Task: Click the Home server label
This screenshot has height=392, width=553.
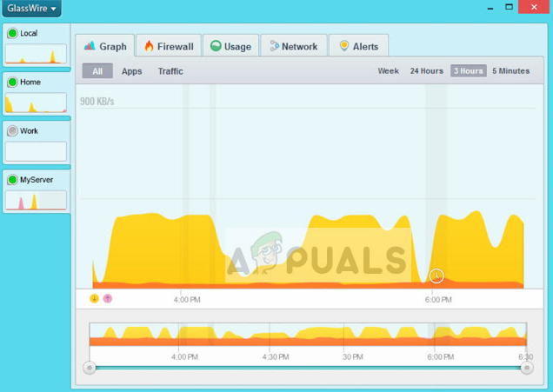Action: coord(30,82)
